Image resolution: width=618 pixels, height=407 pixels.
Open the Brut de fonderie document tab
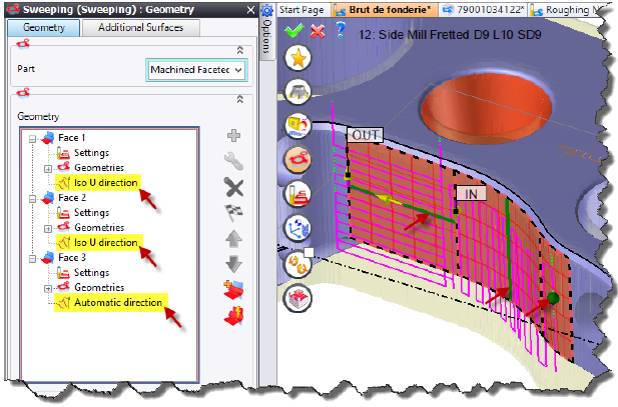tap(378, 10)
